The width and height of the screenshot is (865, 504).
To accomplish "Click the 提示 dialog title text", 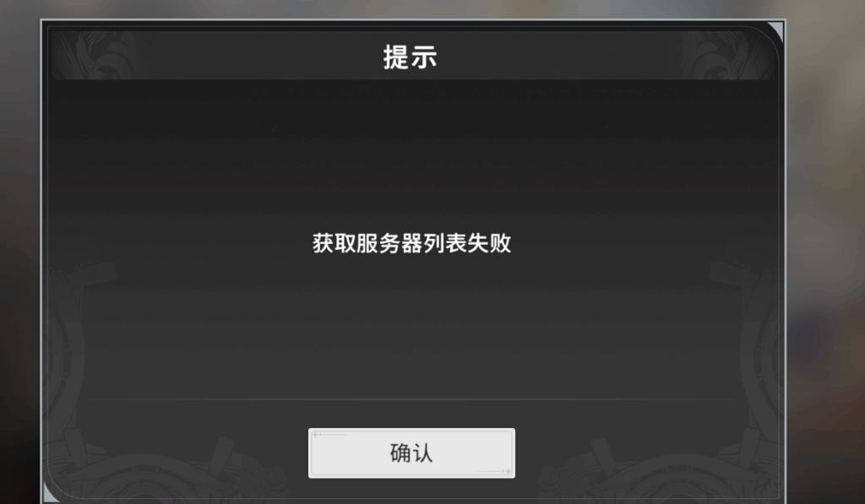I will [x=410, y=57].
